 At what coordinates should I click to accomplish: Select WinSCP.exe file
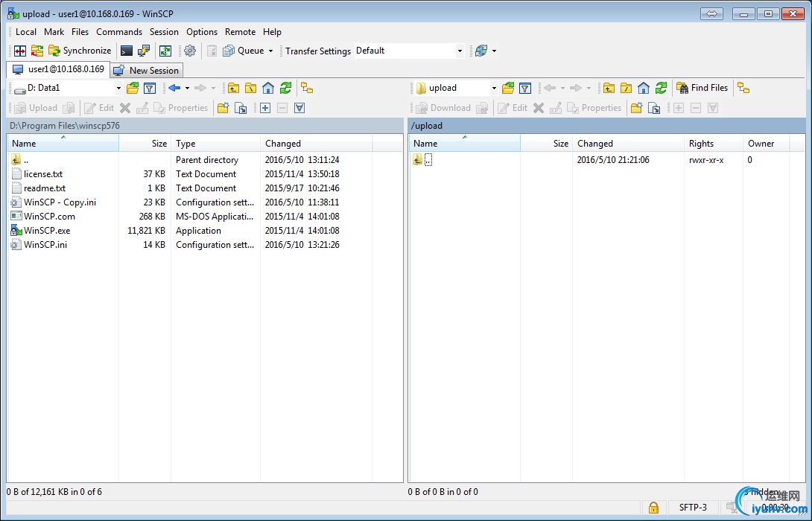click(x=47, y=231)
